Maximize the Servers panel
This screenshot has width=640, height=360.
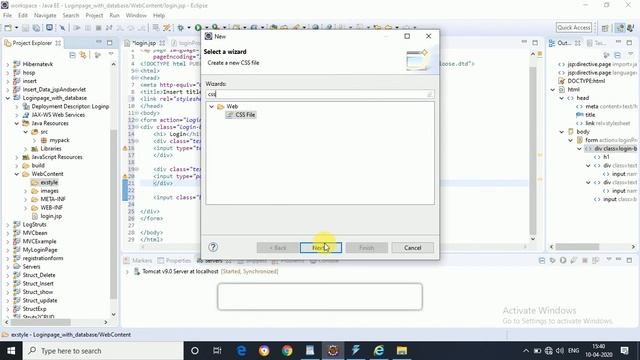click(629, 260)
